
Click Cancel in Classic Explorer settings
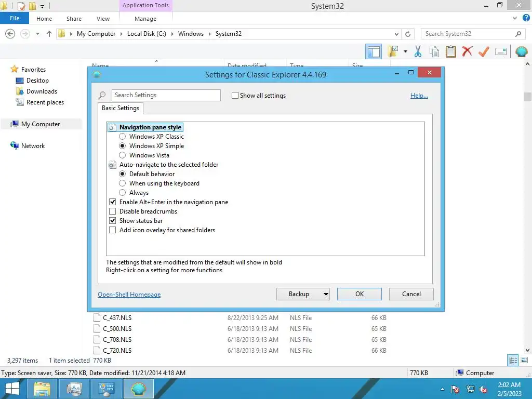[x=411, y=294]
